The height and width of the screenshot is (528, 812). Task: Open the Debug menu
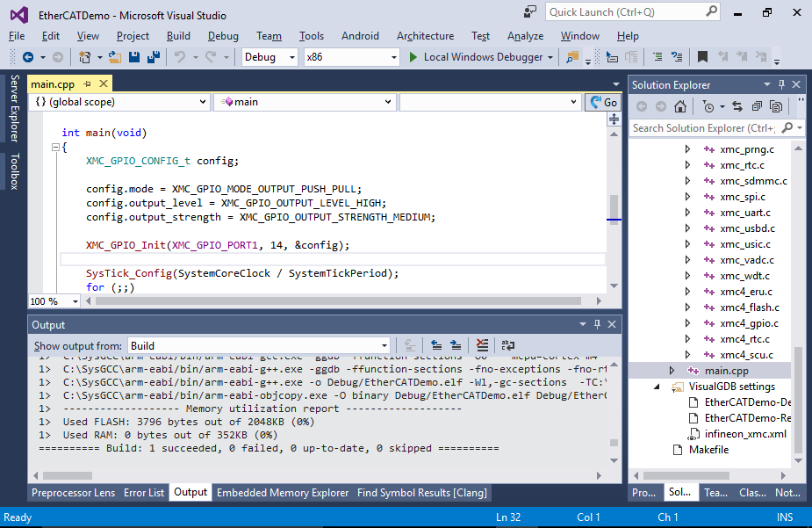[x=223, y=36]
